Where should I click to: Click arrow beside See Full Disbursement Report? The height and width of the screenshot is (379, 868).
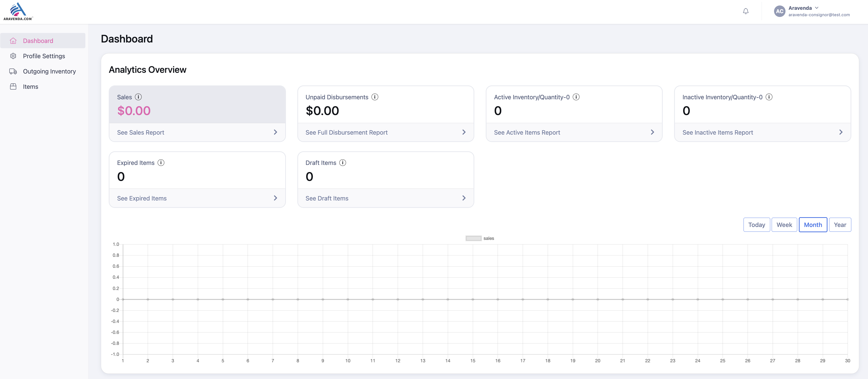pos(464,132)
